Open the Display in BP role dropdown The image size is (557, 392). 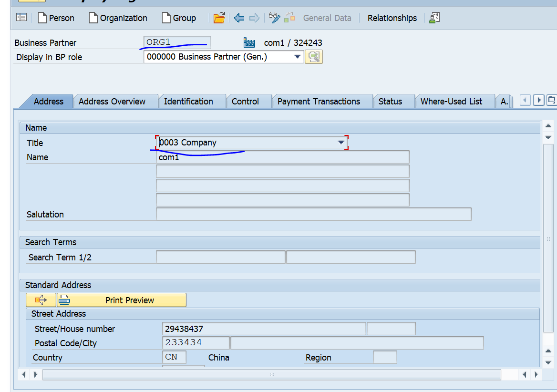297,57
